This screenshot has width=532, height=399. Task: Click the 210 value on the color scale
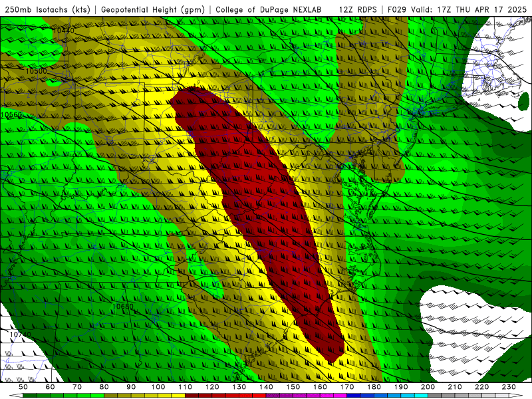tap(456, 387)
